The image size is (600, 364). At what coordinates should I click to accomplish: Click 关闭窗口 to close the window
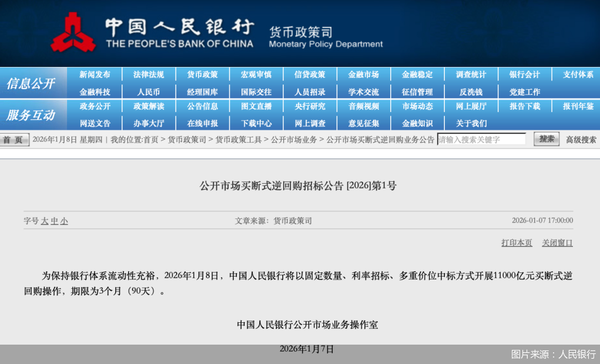click(x=556, y=242)
